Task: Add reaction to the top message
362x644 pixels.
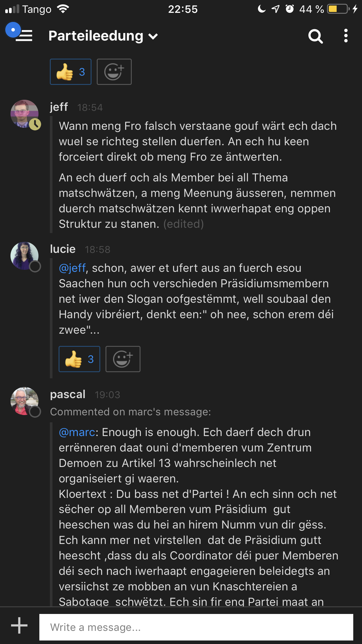Action: pyautogui.click(x=114, y=72)
